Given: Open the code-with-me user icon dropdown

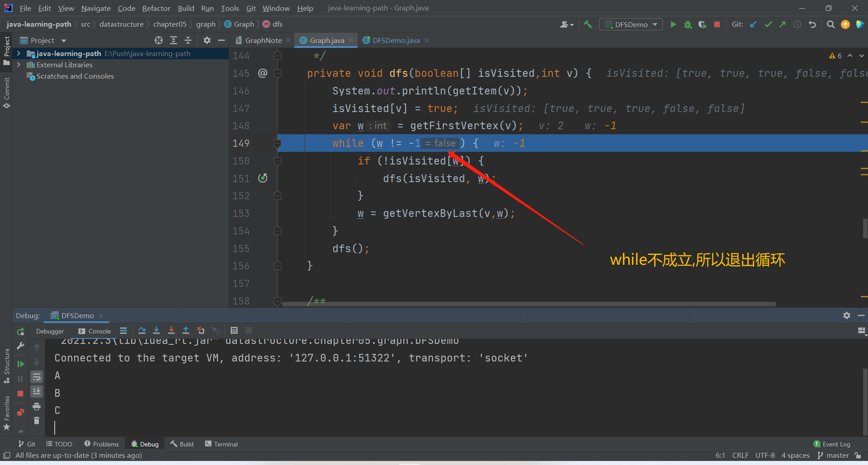Looking at the screenshot, I should point(566,24).
